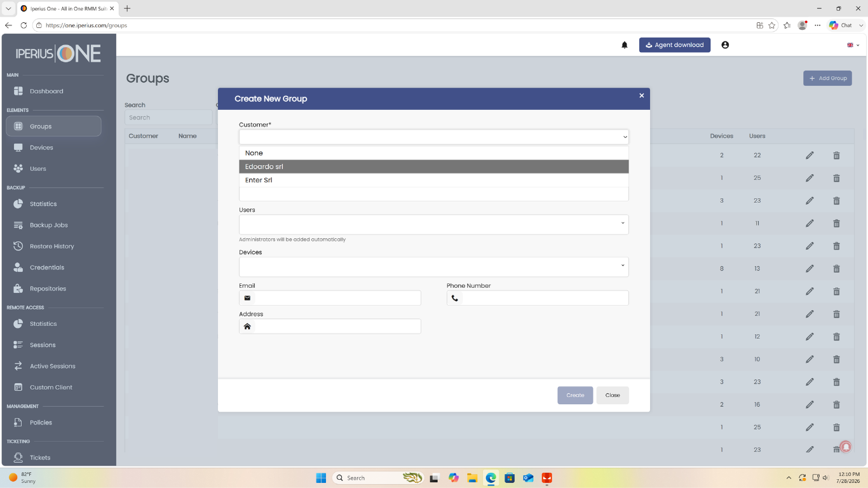This screenshot has height=488, width=868.
Task: Click the Repositories icon in sidebar
Action: tap(18, 288)
